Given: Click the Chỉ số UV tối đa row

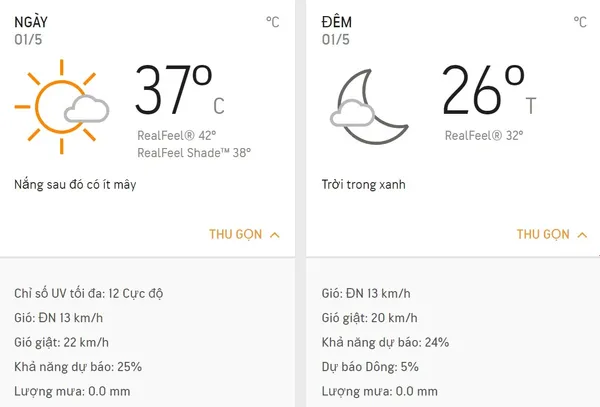Looking at the screenshot, I should pyautogui.click(x=89, y=293).
